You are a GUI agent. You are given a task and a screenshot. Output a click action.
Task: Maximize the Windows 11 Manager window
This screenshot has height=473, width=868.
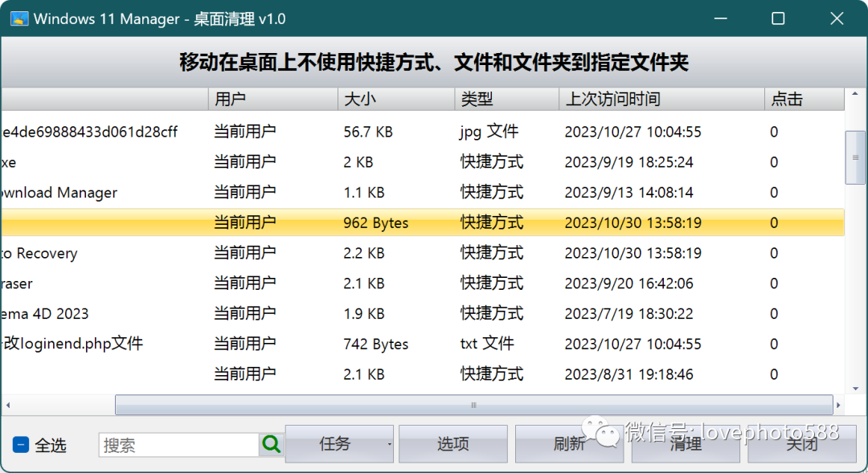point(778,18)
